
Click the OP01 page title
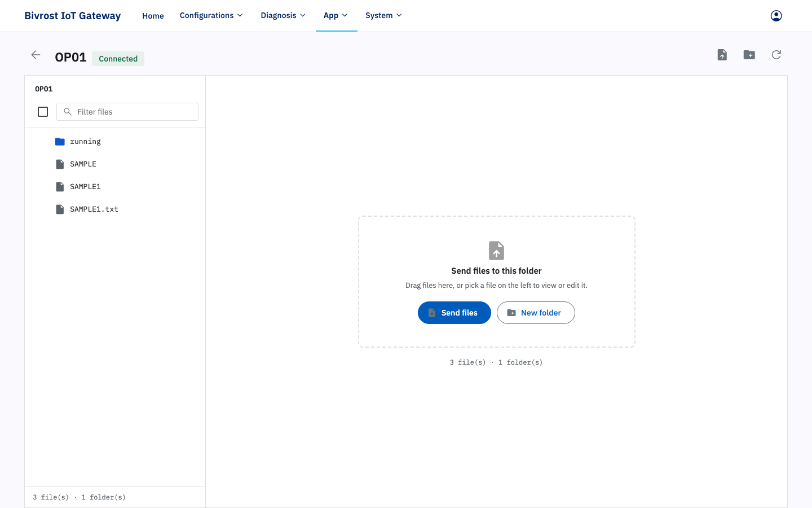click(70, 58)
